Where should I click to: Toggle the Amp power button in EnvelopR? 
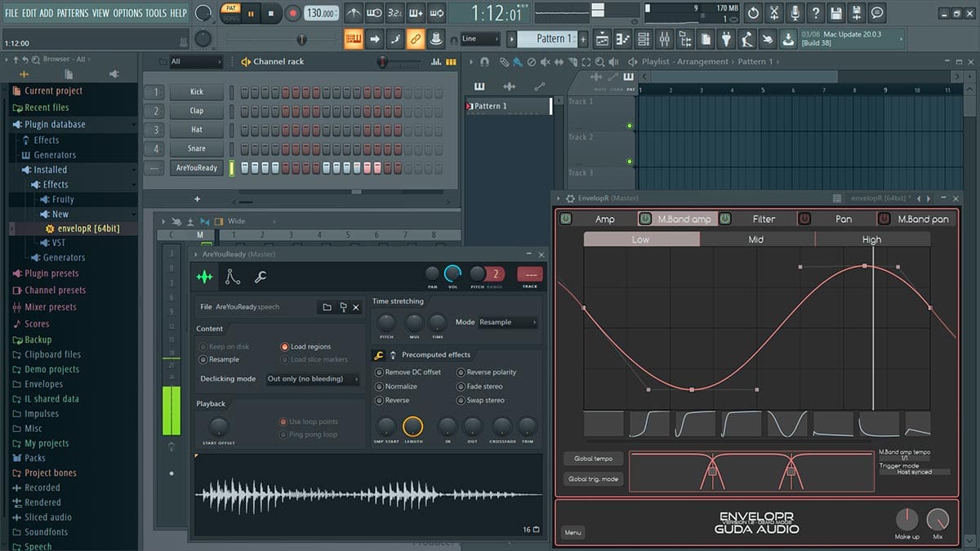coord(565,219)
